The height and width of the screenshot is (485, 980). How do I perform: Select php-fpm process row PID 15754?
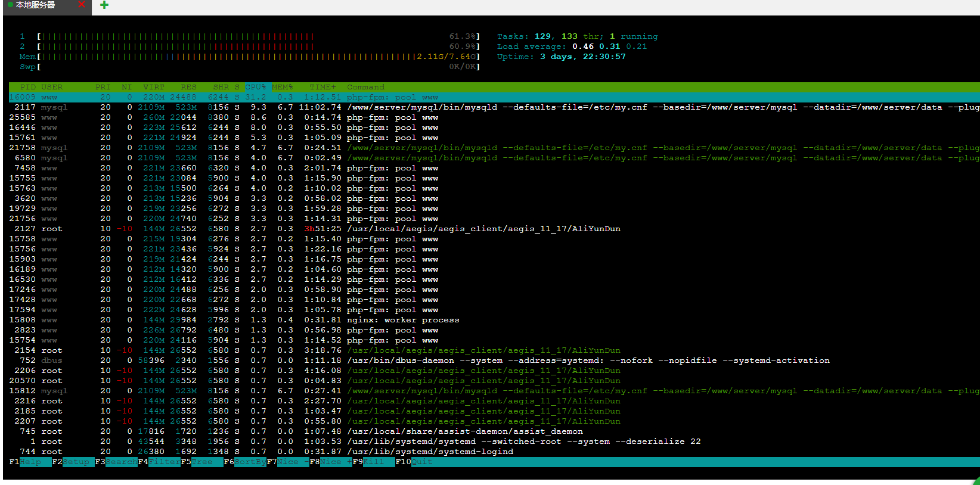click(x=494, y=340)
